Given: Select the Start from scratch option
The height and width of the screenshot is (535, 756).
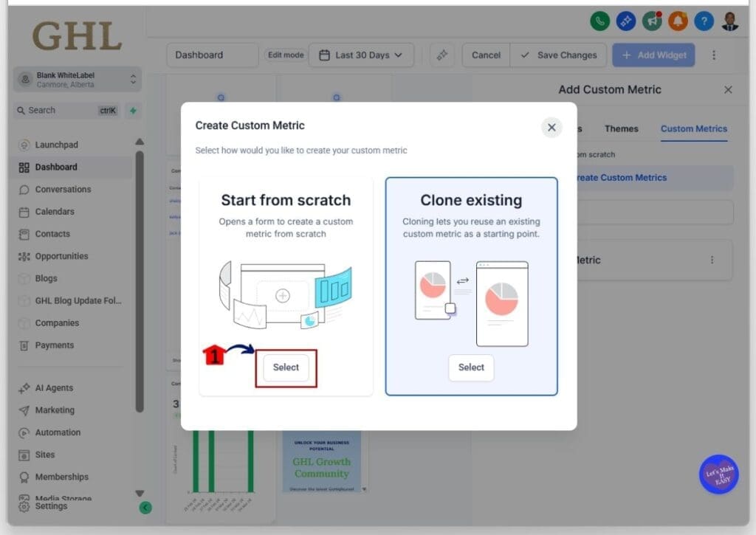Looking at the screenshot, I should pyautogui.click(x=286, y=367).
